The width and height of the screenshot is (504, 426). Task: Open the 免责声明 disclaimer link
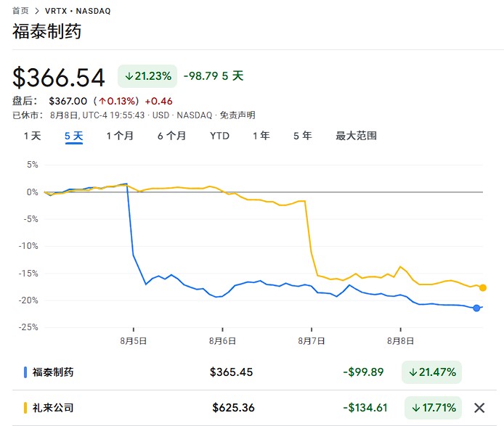pyautogui.click(x=237, y=115)
